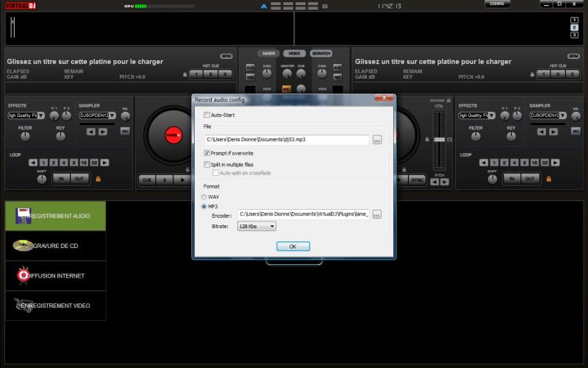The height and width of the screenshot is (368, 588).
Task: Click the Encoder path input field
Action: pos(304,214)
